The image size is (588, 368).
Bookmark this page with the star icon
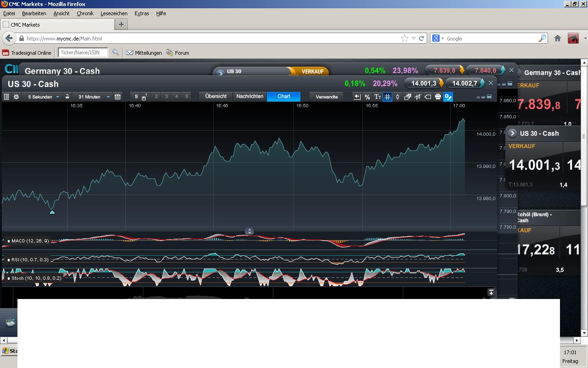point(404,39)
